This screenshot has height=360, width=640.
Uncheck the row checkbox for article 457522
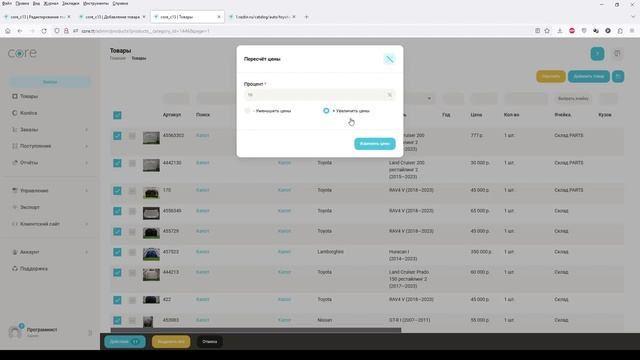[x=117, y=252]
